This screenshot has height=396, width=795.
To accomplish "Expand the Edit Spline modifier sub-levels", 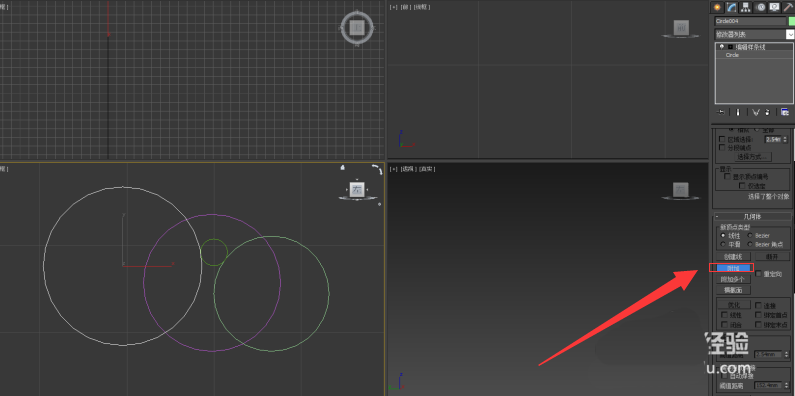I will [730, 47].
